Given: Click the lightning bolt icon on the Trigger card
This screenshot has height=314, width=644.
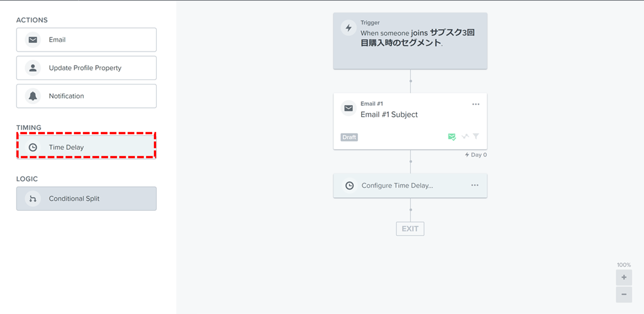Looking at the screenshot, I should coord(348,28).
